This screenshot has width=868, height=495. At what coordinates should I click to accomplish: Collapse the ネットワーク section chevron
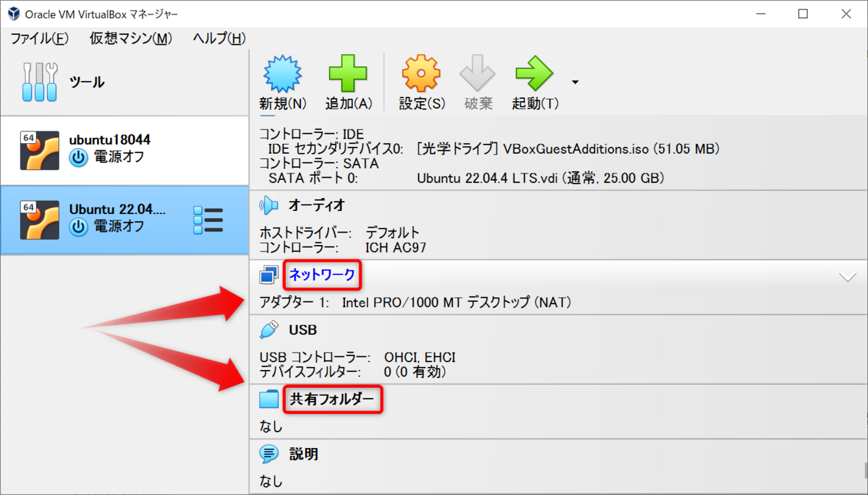[x=848, y=277]
